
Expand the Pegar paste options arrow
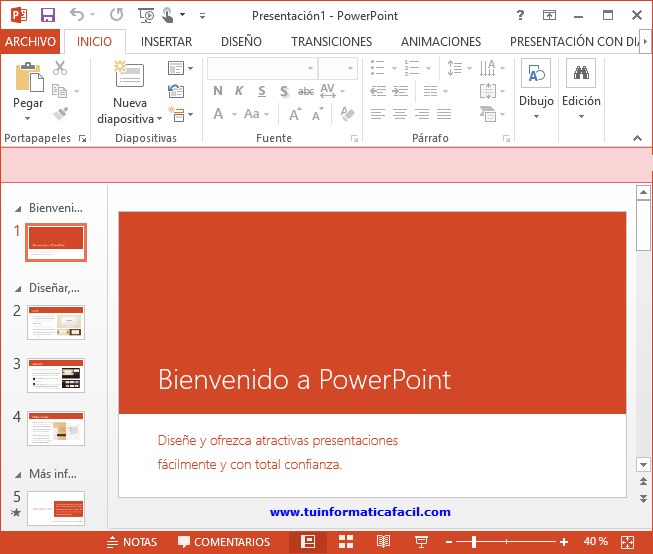(27, 119)
